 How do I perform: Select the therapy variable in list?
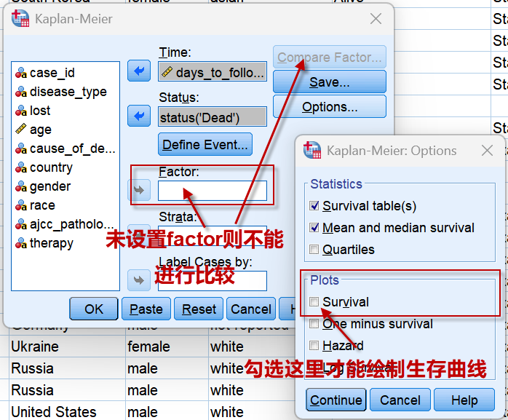[51, 243]
